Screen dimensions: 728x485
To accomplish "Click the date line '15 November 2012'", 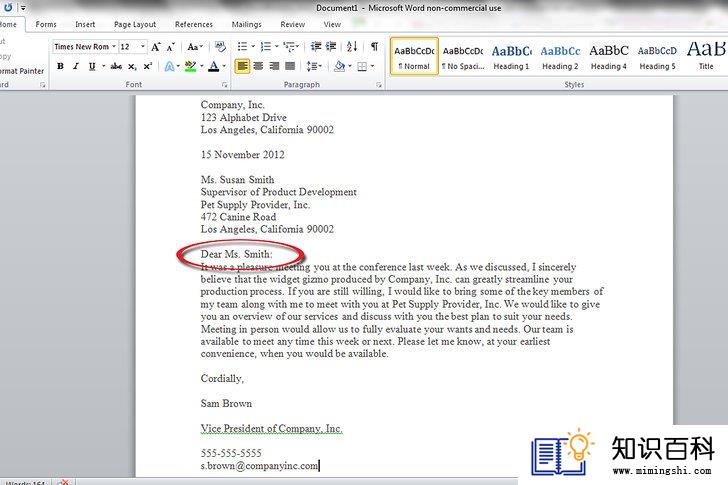I will click(x=242, y=155).
